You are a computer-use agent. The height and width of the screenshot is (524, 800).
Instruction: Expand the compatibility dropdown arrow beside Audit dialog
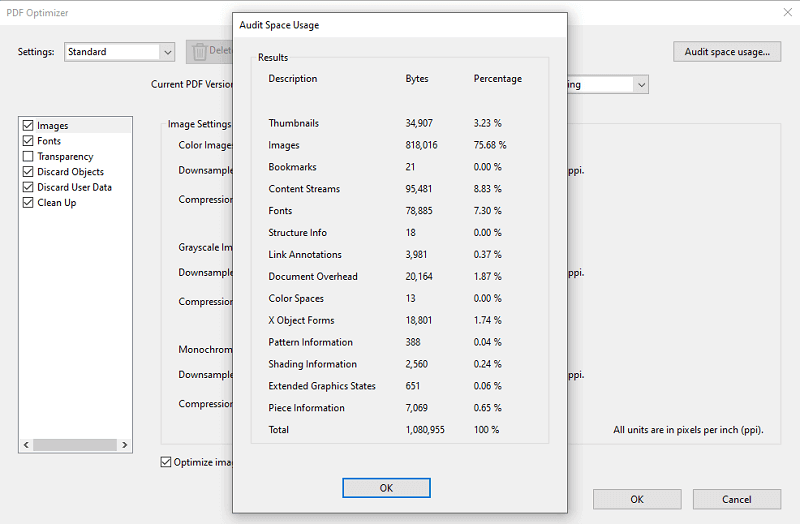640,85
